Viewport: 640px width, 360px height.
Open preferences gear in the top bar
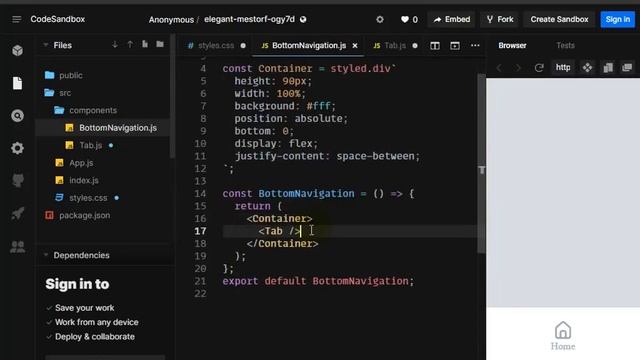pos(380,19)
